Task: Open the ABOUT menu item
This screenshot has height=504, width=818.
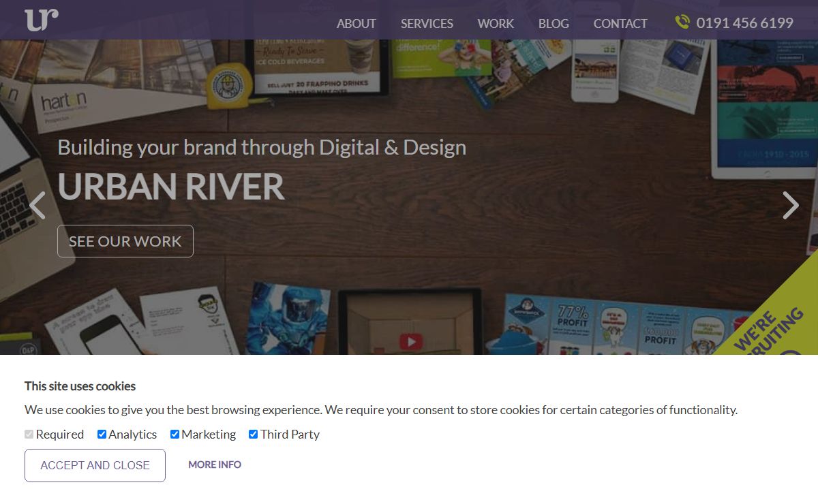Action: click(x=357, y=23)
